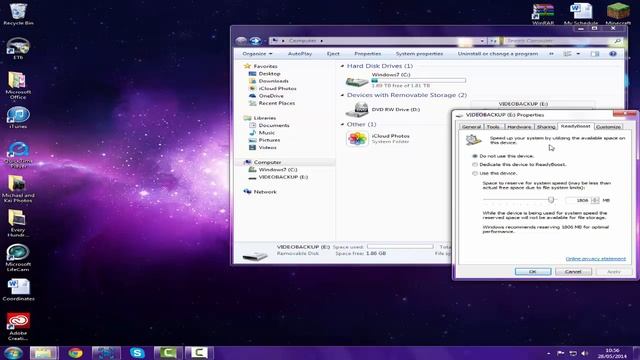Select OneDrive in the navigation pane
The height and width of the screenshot is (360, 640).
(271, 96)
